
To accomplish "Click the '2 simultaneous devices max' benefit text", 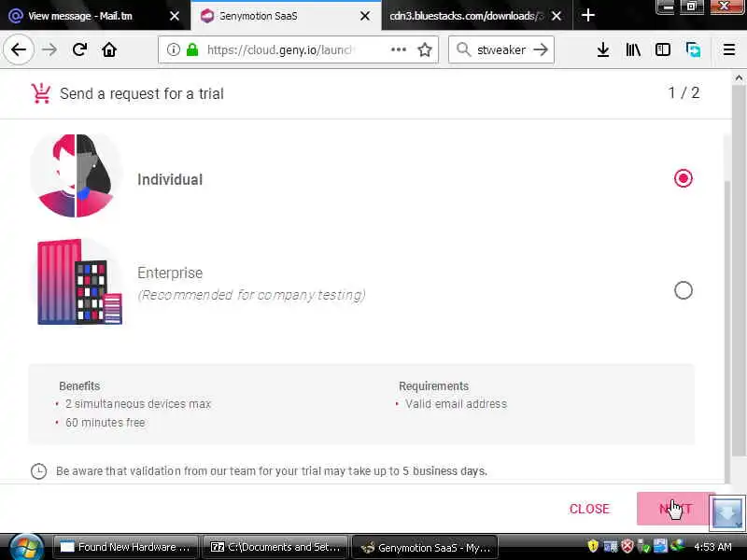I will click(x=138, y=404).
